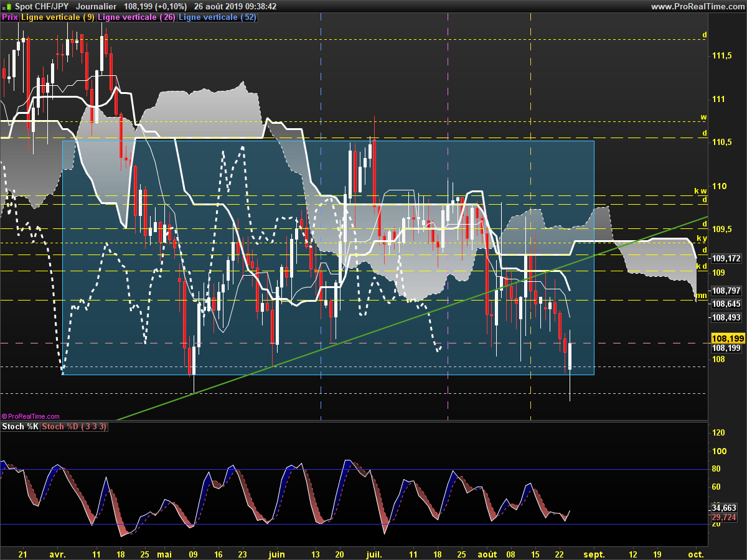Click the 108,797 price label on axis

point(726,291)
